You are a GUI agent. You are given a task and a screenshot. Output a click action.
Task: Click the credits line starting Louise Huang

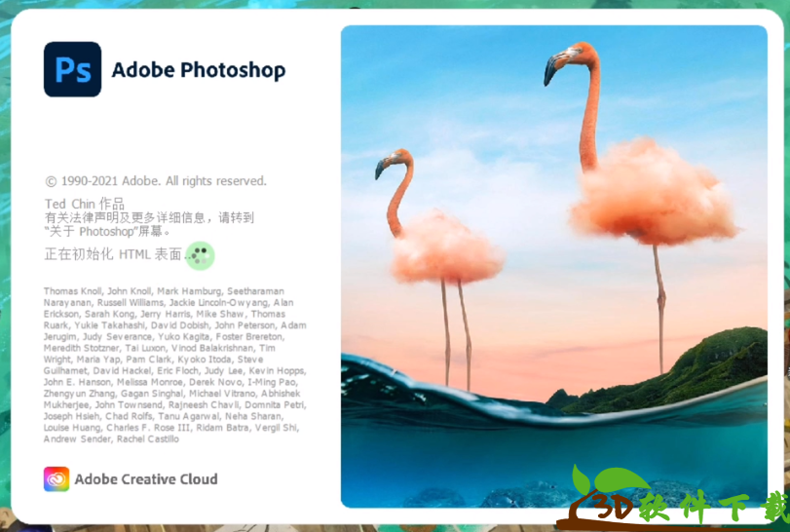point(171,427)
